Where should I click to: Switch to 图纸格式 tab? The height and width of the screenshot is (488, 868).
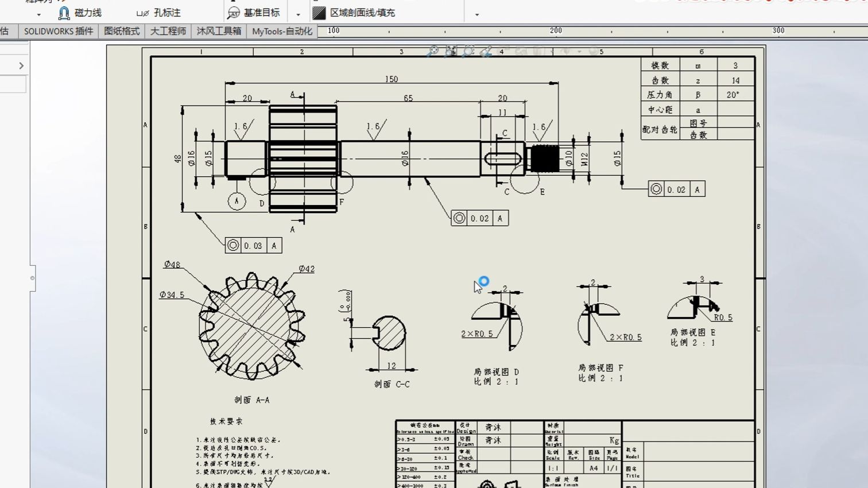click(x=122, y=31)
